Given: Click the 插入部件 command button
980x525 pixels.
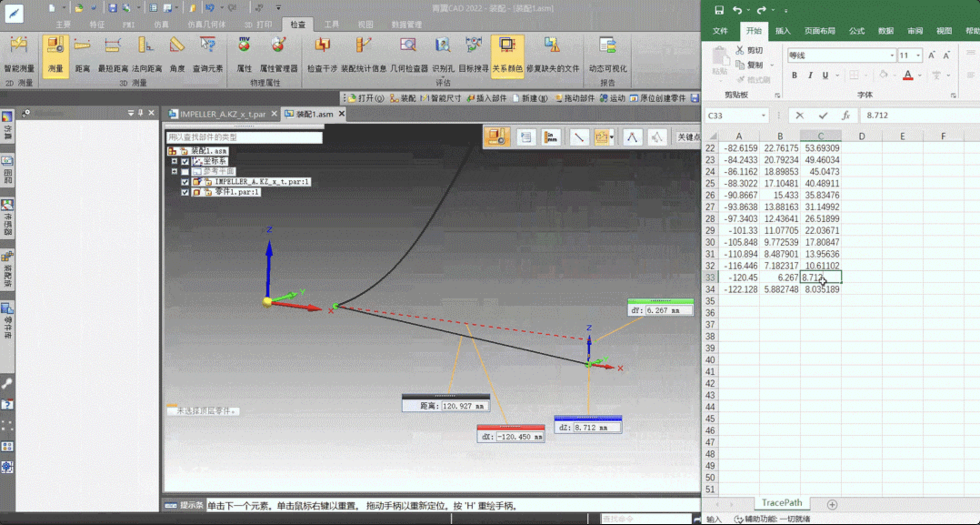Looking at the screenshot, I should [486, 98].
